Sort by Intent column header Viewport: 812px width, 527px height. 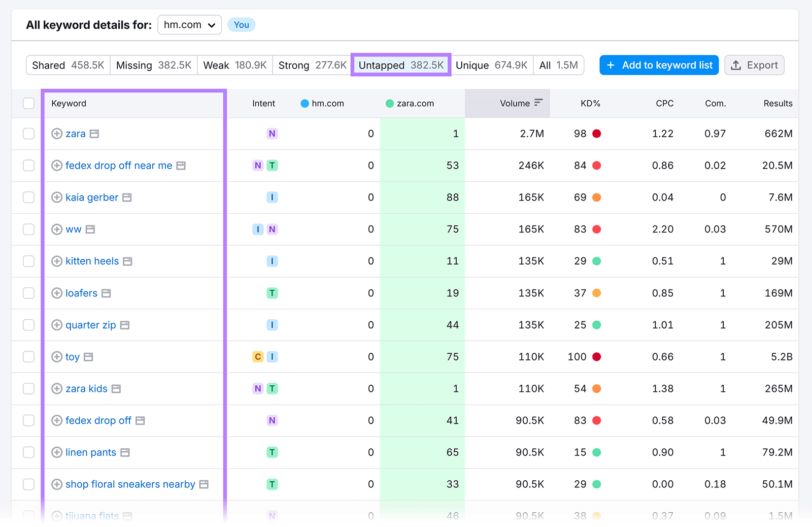click(263, 104)
